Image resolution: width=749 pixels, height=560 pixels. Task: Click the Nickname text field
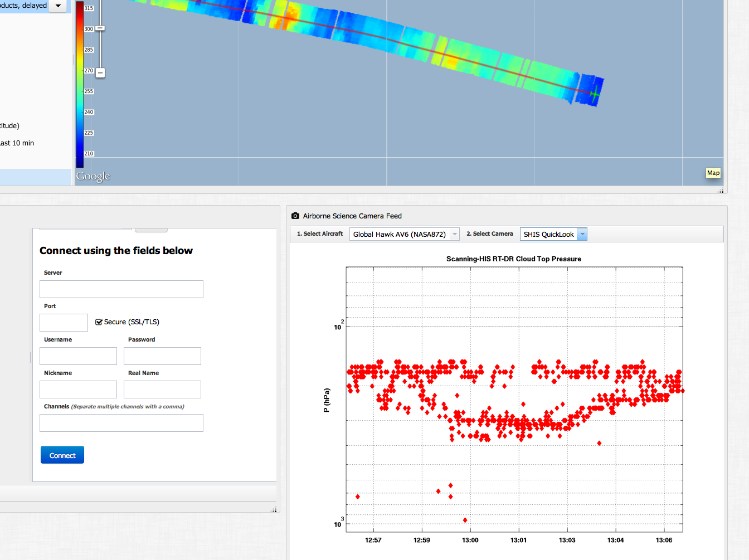click(78, 389)
